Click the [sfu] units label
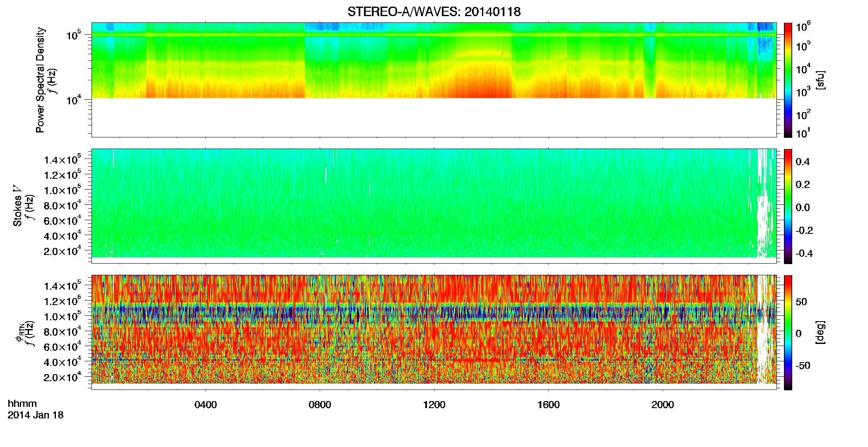 820,80
